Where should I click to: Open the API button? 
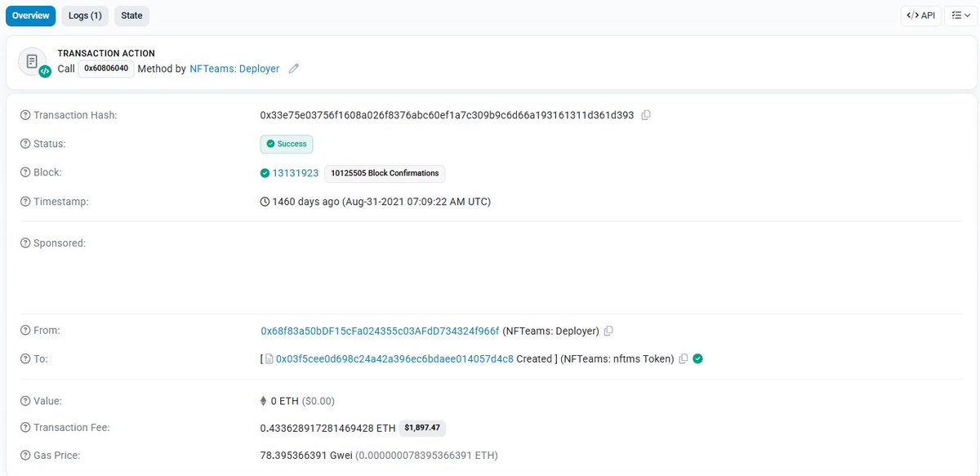click(920, 16)
